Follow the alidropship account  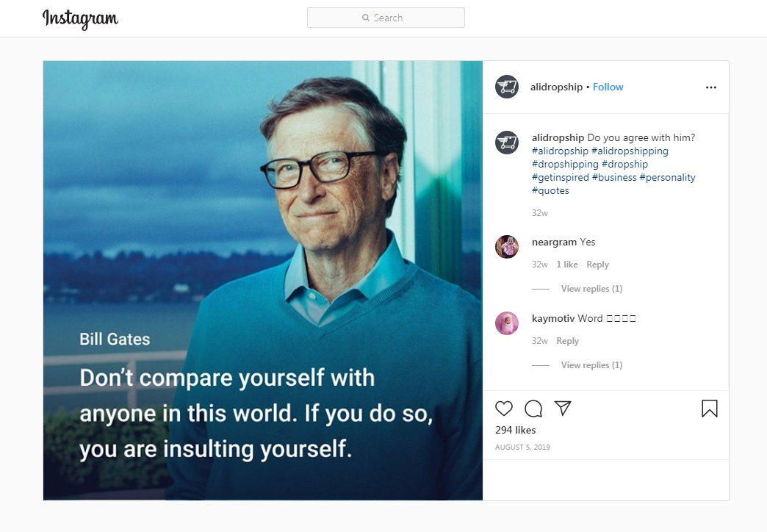[x=608, y=87]
